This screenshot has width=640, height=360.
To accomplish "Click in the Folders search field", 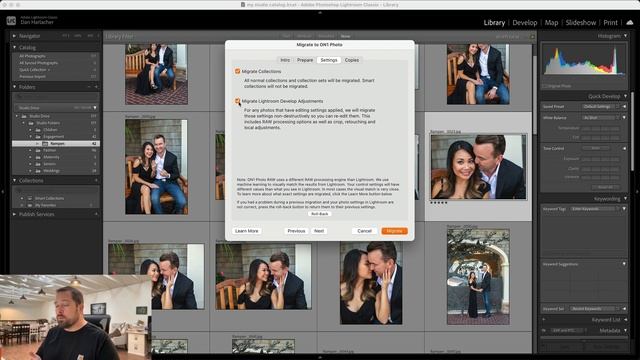I will pos(56,97).
